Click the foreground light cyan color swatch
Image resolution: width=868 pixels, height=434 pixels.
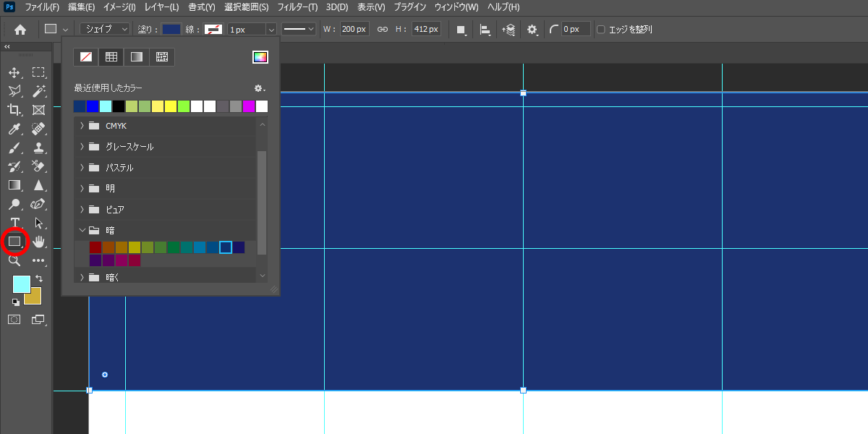pyautogui.click(x=22, y=284)
